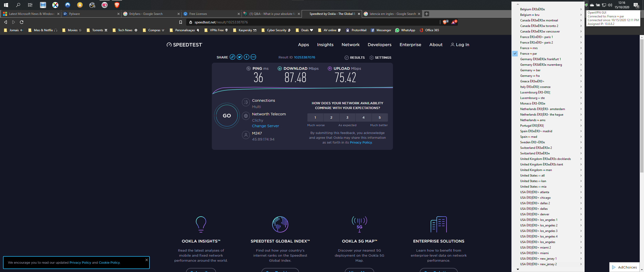Open more share options ellipsis icon
Image resolution: width=644 pixels, height=272 pixels.
[x=253, y=57]
